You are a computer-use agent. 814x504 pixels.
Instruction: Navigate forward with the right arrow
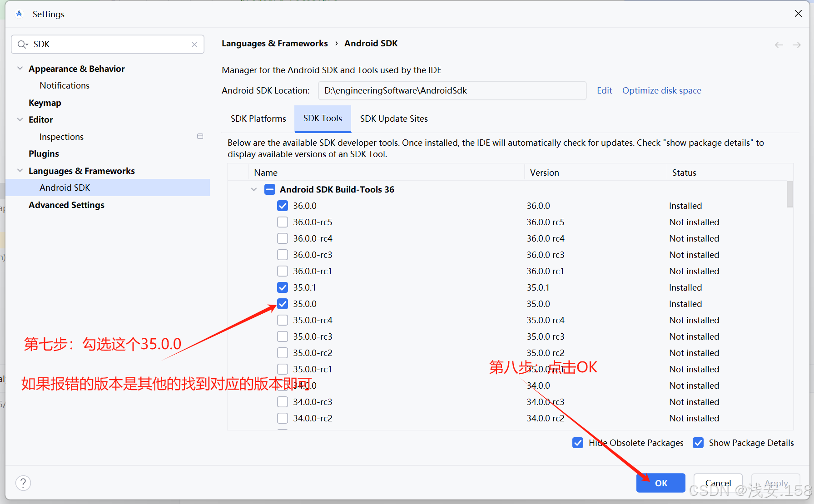797,45
